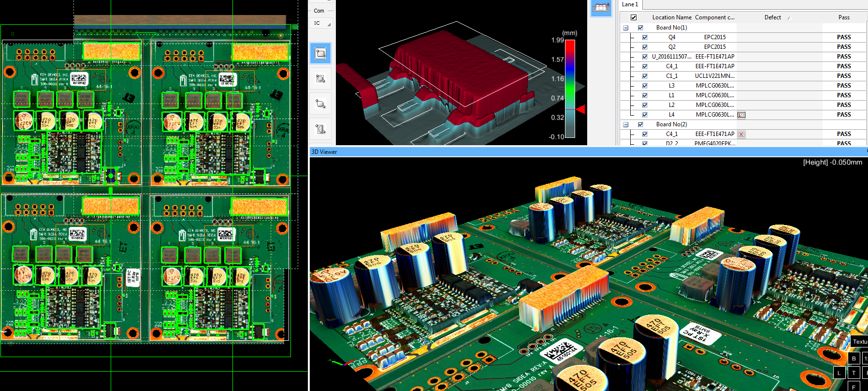Click the PASS result in L3 row
Viewport: 868px width, 391px height.
point(844,86)
